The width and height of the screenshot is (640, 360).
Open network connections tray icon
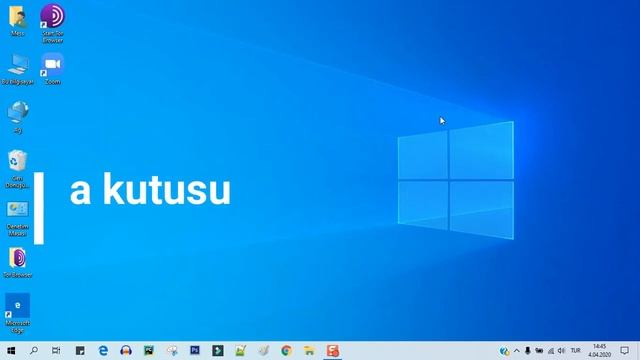551,351
